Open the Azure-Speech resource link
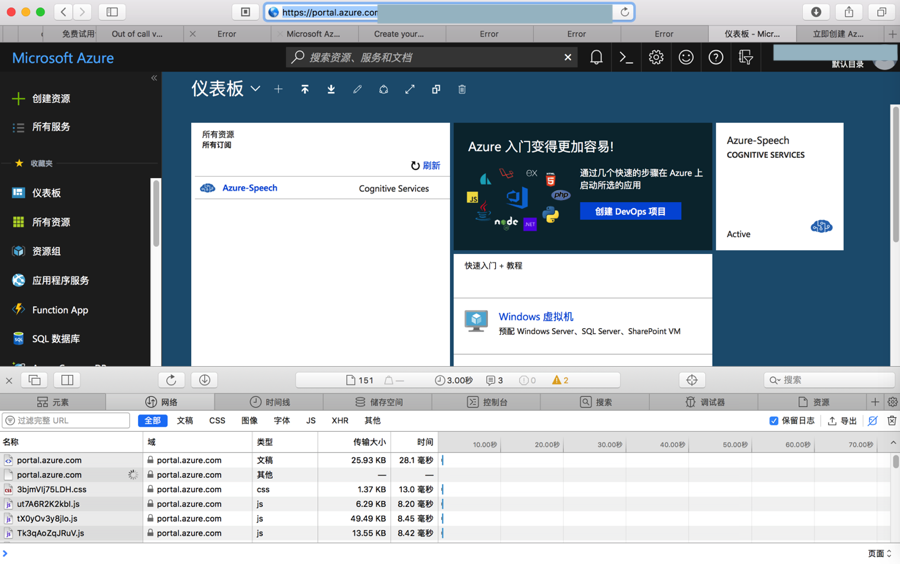 point(250,188)
